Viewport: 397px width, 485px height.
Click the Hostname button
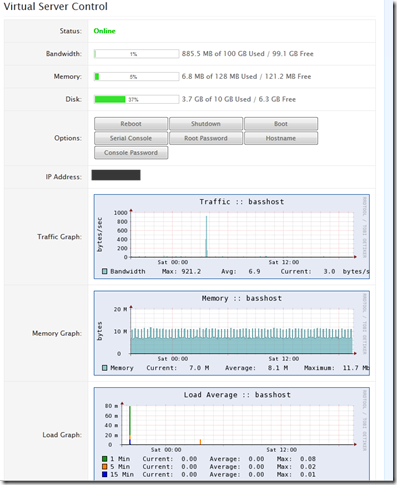281,138
